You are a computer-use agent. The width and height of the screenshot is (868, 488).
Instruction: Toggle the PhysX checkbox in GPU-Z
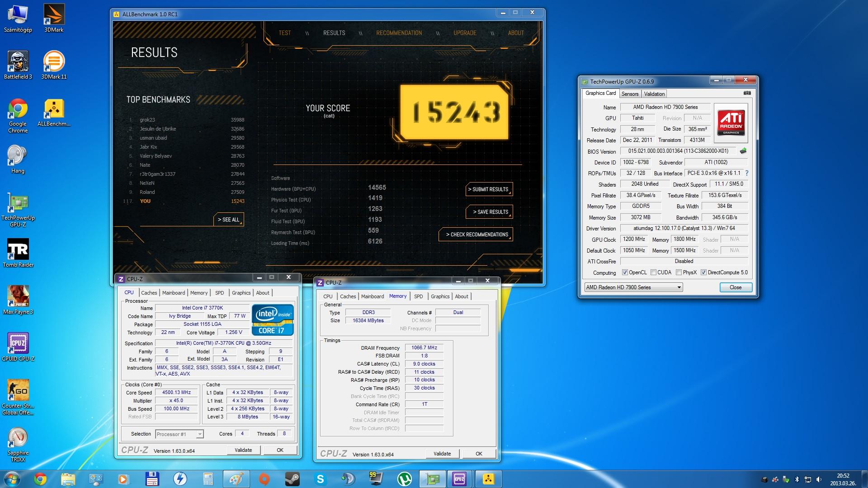[679, 272]
